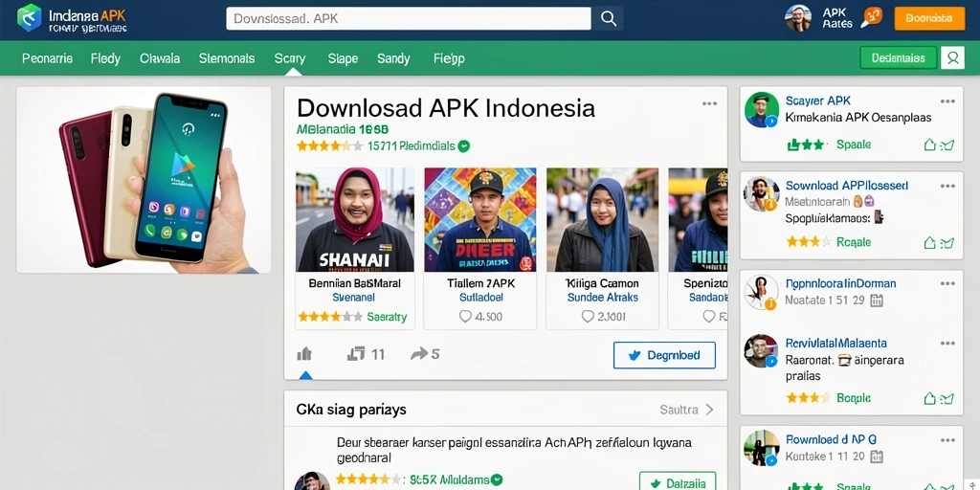
Task: Click the Spaale label in Scayrer card
Action: [x=853, y=145]
